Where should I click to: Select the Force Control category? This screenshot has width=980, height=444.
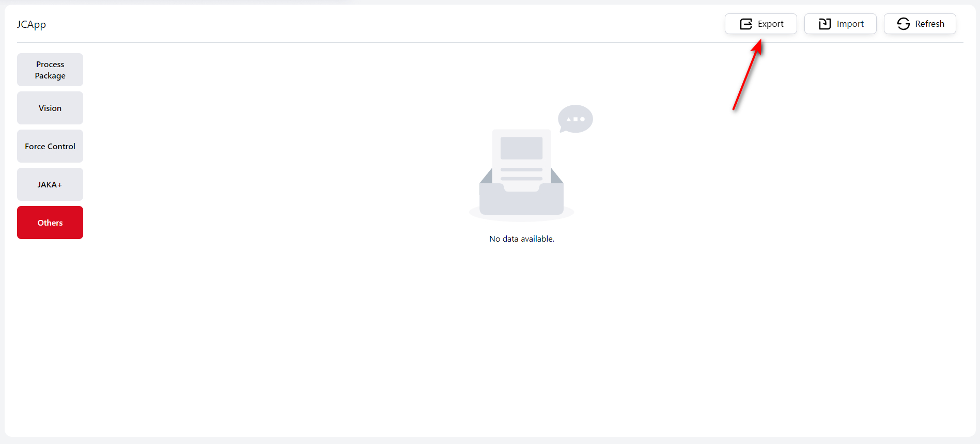click(50, 146)
